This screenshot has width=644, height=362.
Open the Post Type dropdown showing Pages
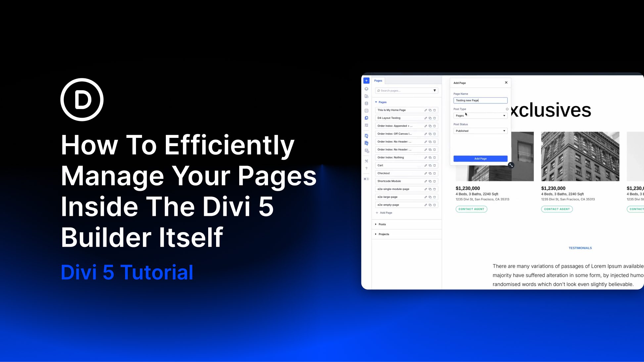pos(481,115)
